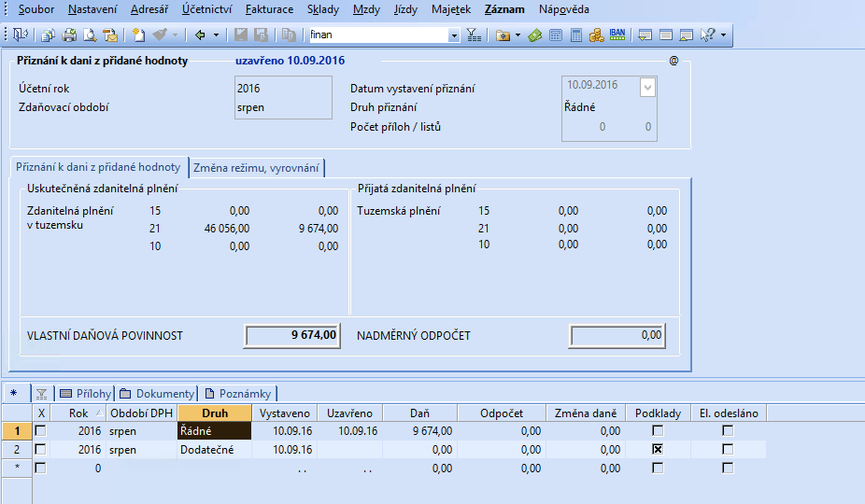This screenshot has height=504, width=865.
Task: Open the dropdown arrow next to the brush icon
Action: [x=175, y=35]
